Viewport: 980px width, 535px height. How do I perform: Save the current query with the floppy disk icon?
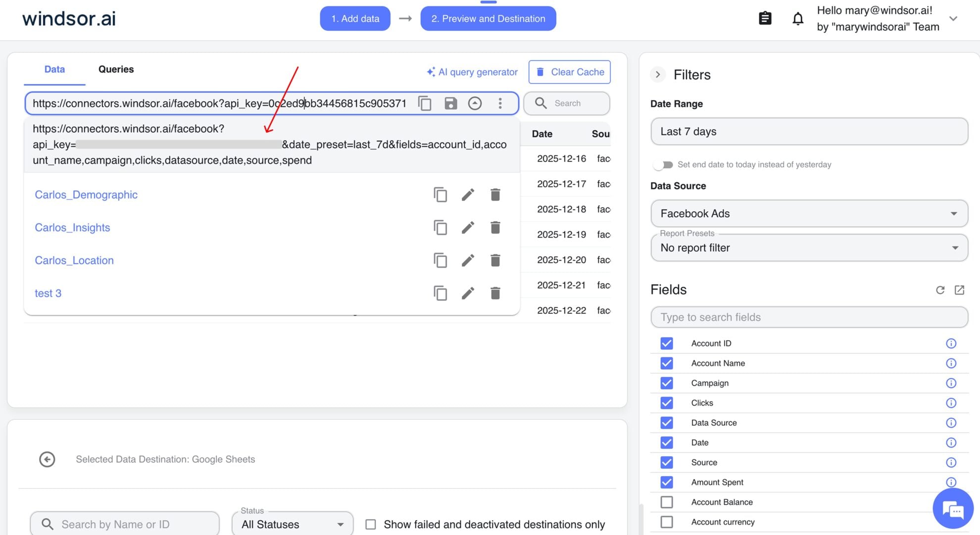coord(450,103)
